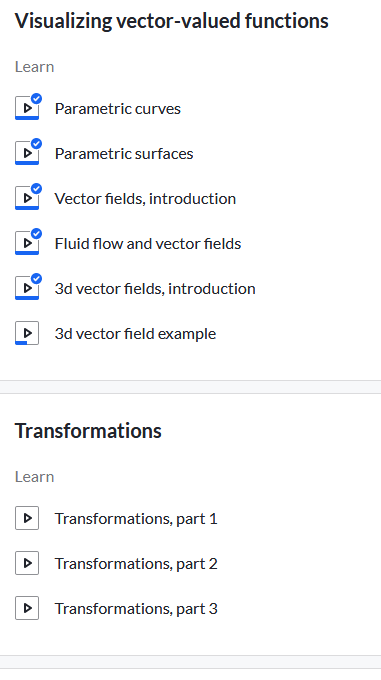This screenshot has width=381, height=680.
Task: Click the Parametric surfaces play icon
Action: (x=27, y=153)
